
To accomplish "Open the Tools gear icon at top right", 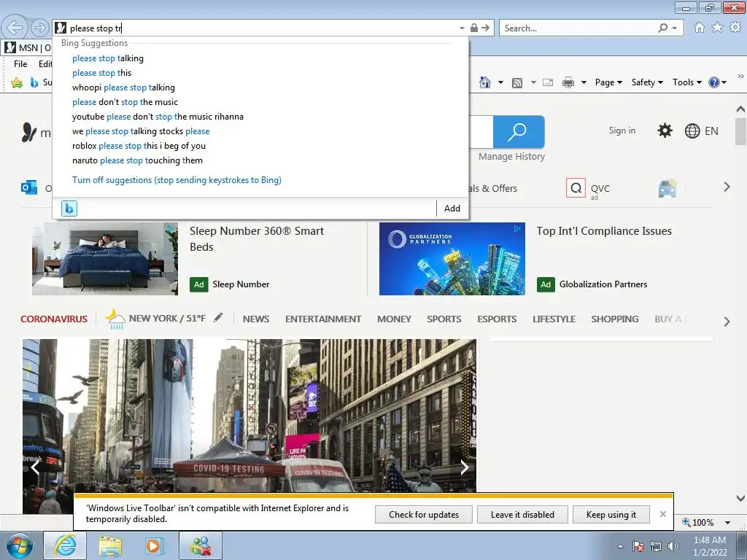I will [735, 28].
